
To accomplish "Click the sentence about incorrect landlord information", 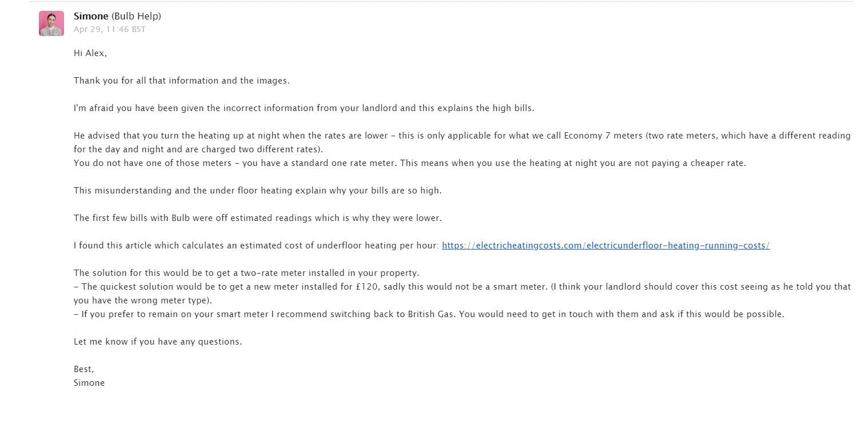I will pos(304,108).
